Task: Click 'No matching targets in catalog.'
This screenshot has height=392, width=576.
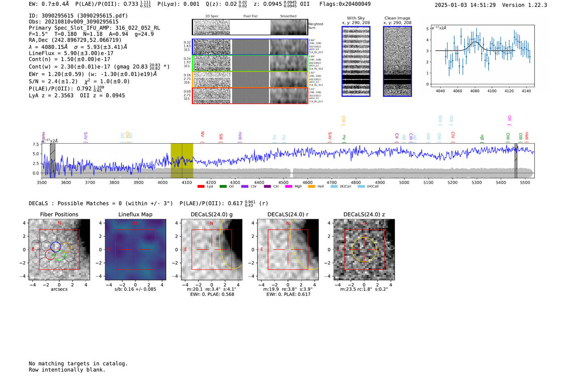Action: (78, 364)
